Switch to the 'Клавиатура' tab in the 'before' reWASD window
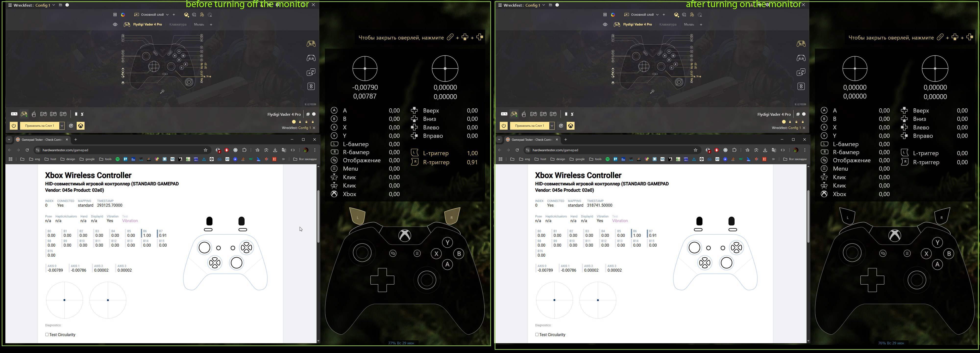This screenshot has width=980, height=353. pyautogui.click(x=178, y=24)
